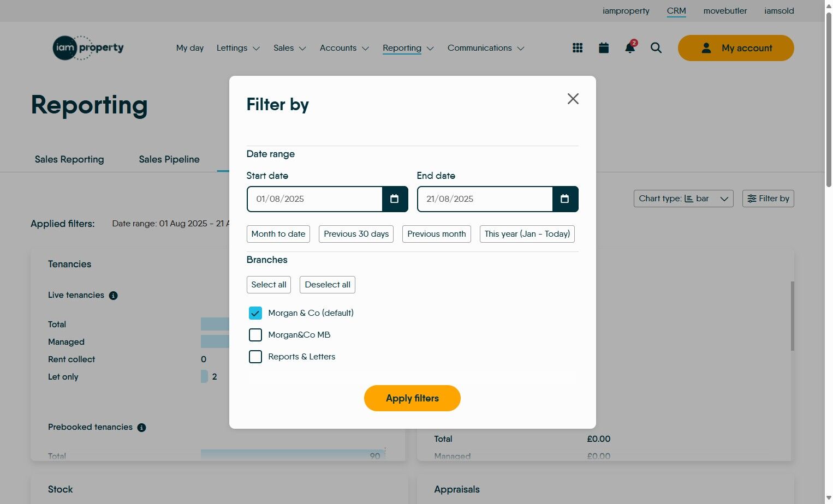
Task: Expand the Lettings menu
Action: point(239,48)
